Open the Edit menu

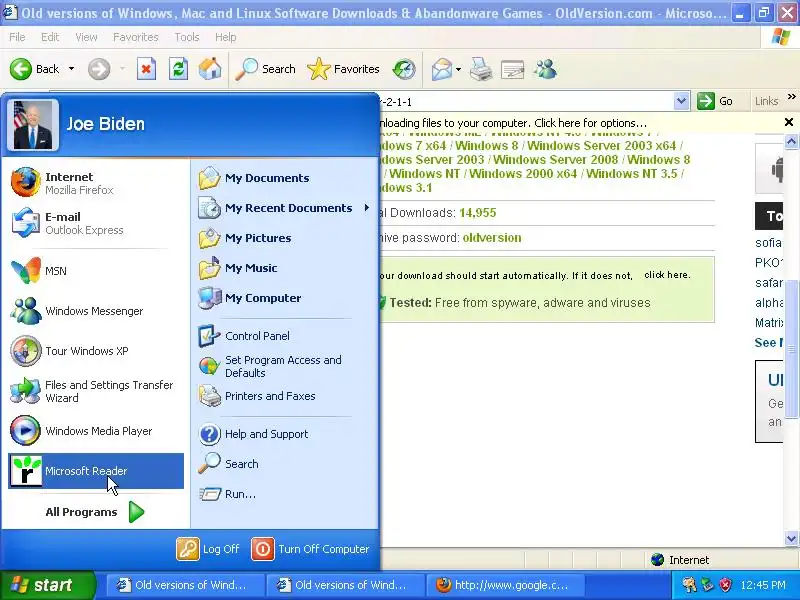point(50,37)
